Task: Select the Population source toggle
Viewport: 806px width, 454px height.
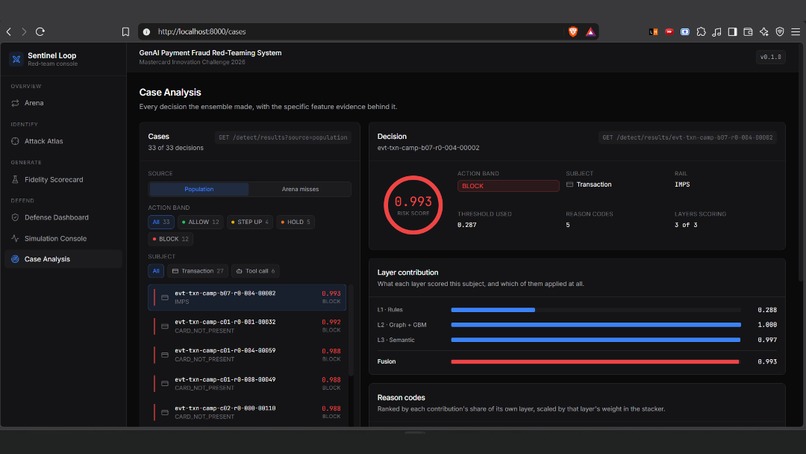Action: 199,189
